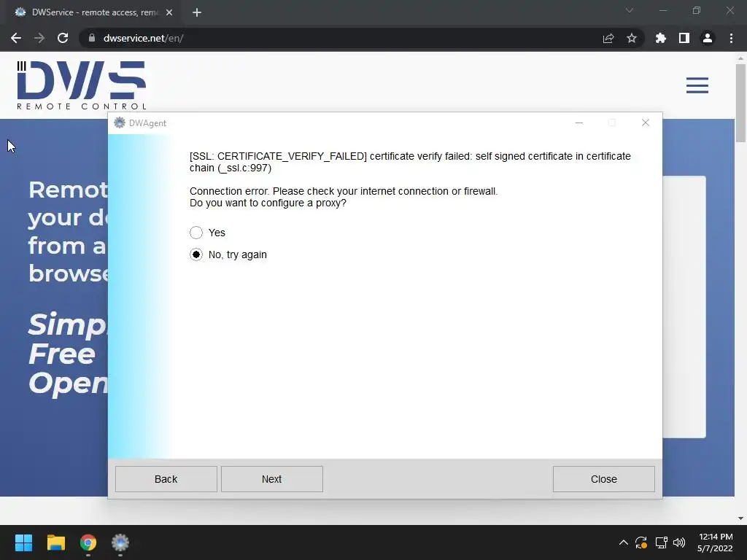
Task: Open Chrome extensions puzzle icon
Action: (660, 38)
